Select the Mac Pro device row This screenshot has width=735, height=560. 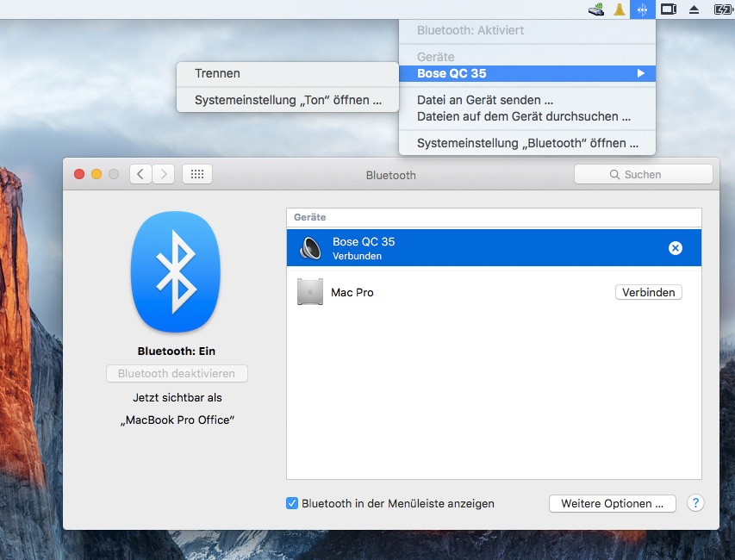494,292
